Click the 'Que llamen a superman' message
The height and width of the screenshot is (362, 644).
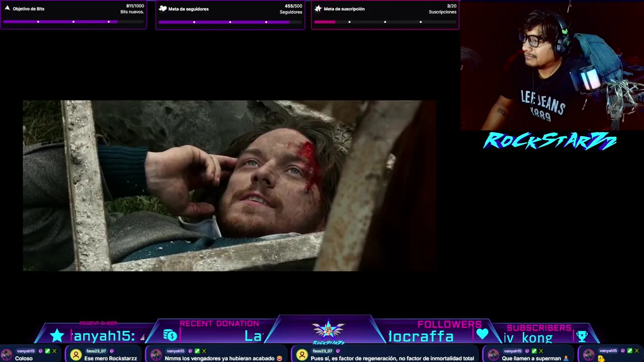pyautogui.click(x=535, y=358)
